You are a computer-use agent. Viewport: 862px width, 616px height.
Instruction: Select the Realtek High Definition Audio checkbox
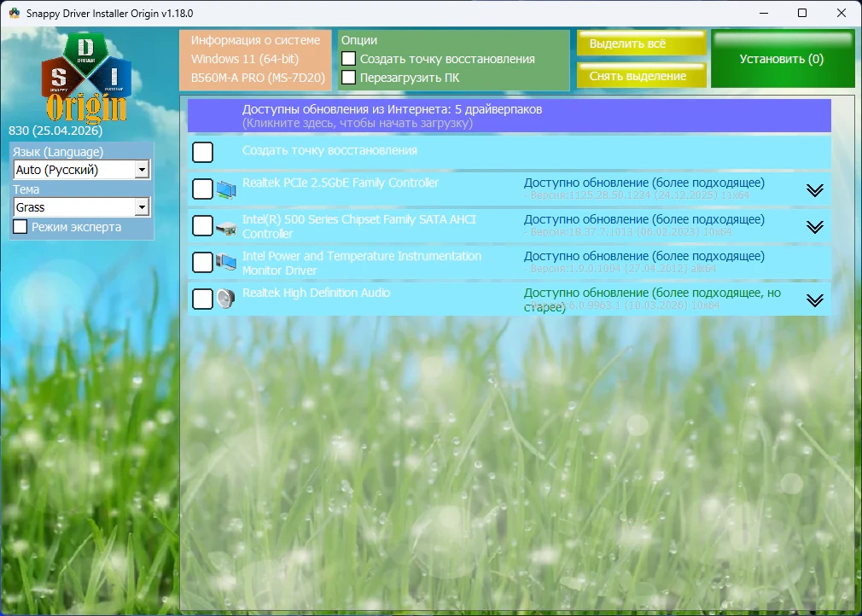tap(203, 299)
